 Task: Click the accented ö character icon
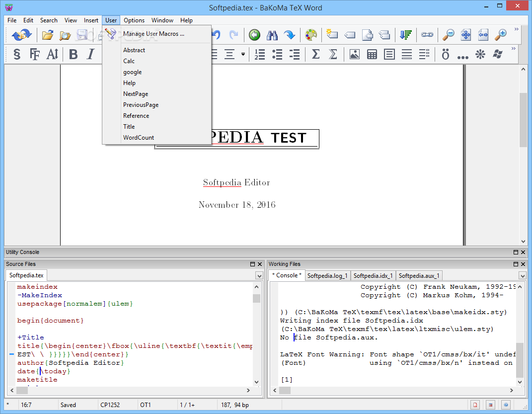click(445, 54)
